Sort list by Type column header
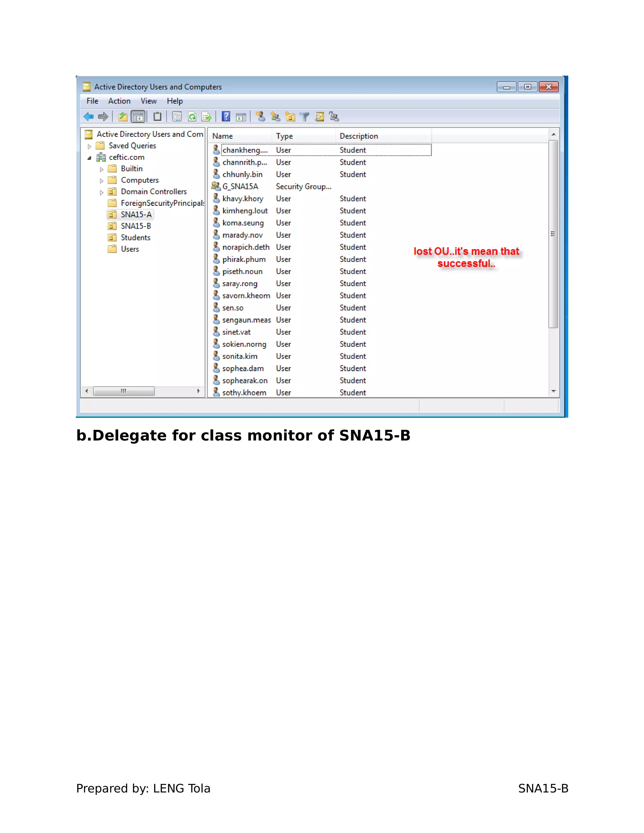Screen dimensions: 644x833 pos(304,136)
